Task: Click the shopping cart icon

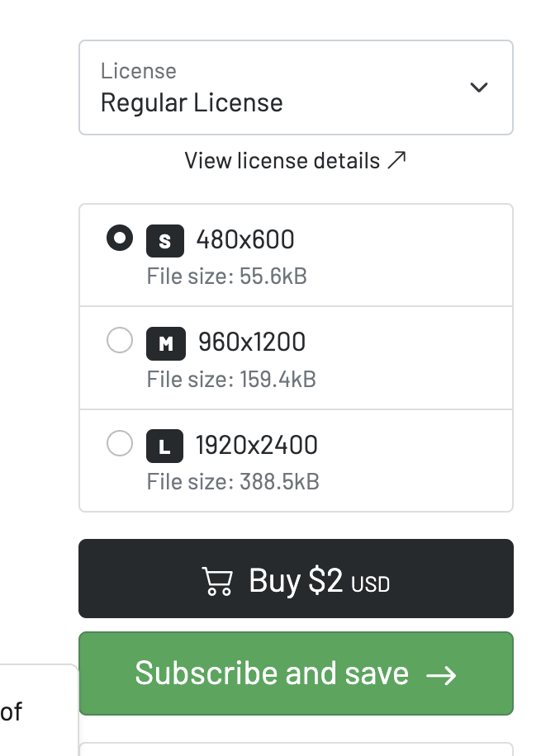Action: 217,582
